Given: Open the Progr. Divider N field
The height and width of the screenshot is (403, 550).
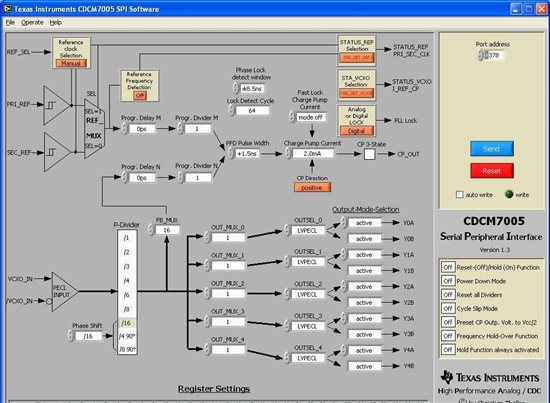Looking at the screenshot, I should coord(197,178).
